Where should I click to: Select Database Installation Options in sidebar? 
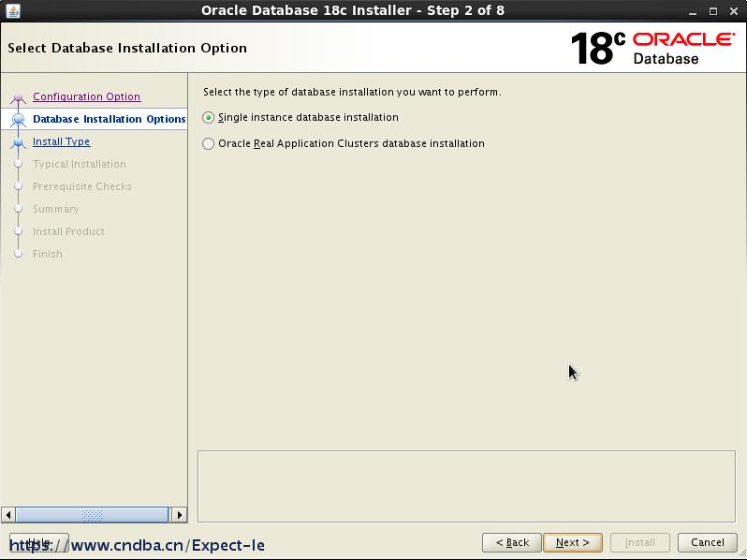point(110,119)
